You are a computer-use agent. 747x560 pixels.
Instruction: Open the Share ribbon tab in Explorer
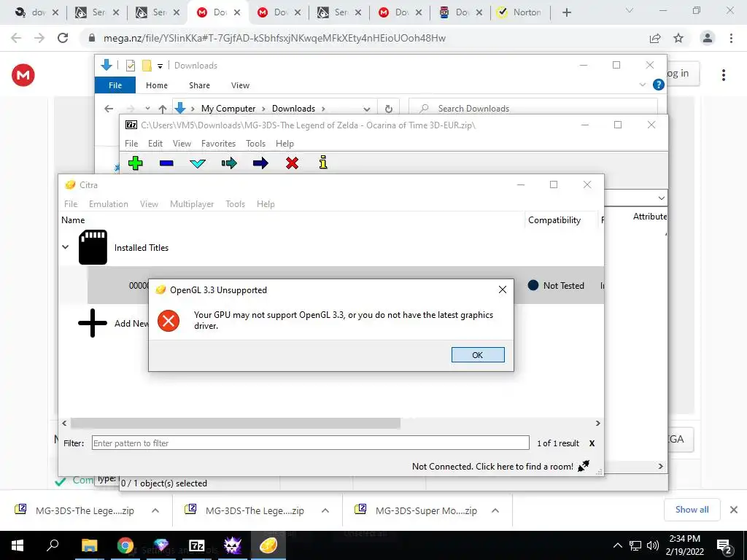click(199, 85)
